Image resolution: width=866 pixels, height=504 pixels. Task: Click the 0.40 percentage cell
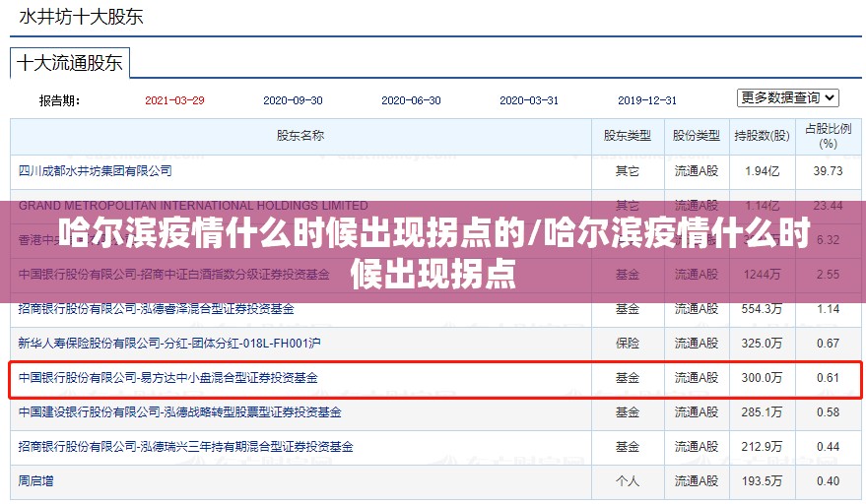pyautogui.click(x=828, y=480)
